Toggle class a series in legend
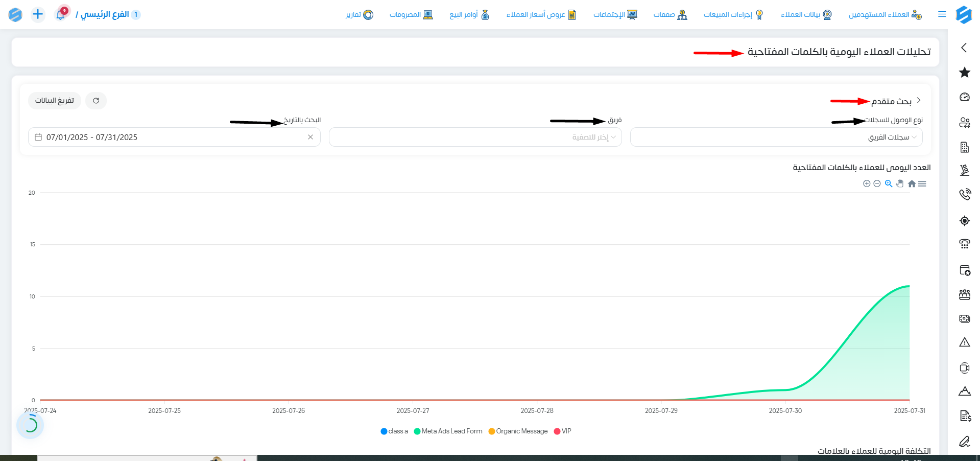This screenshot has height=461, width=980. (x=394, y=431)
